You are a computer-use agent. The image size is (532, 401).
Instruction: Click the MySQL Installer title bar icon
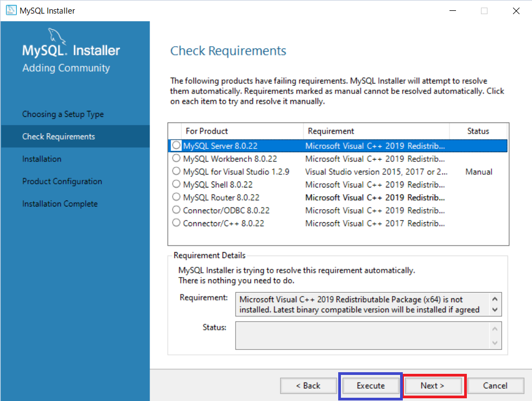tap(11, 10)
